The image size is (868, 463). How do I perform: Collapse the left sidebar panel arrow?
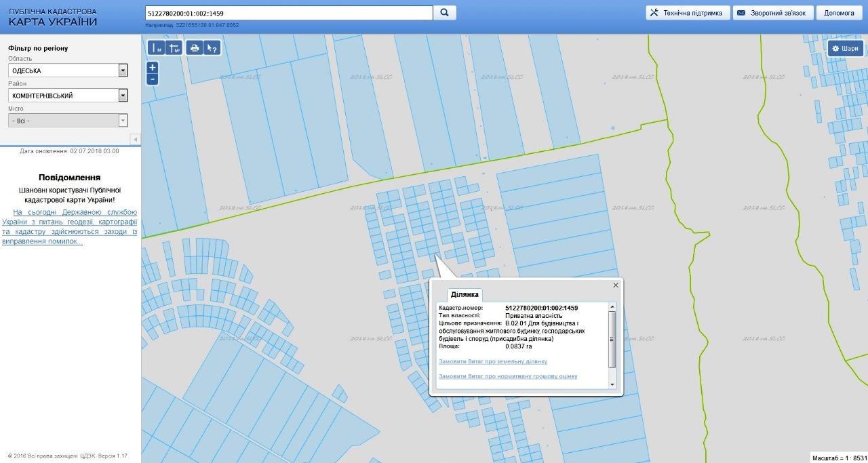[135, 140]
